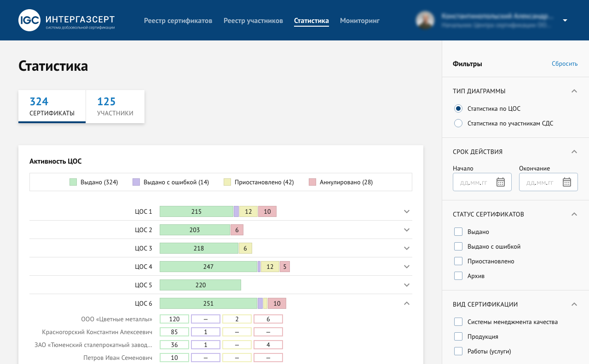Open Реестр сертификатов in navigation
The width and height of the screenshot is (589, 364).
coord(178,21)
